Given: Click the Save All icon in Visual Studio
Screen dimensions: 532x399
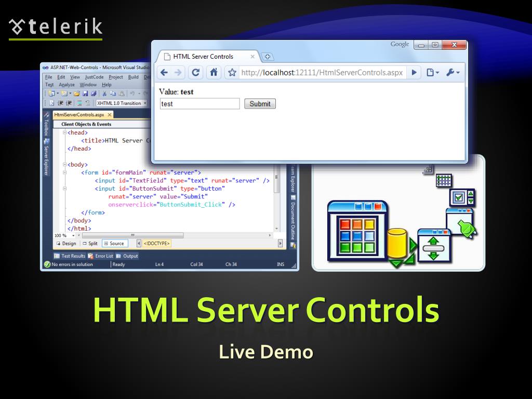Looking at the screenshot, I should tap(94, 94).
